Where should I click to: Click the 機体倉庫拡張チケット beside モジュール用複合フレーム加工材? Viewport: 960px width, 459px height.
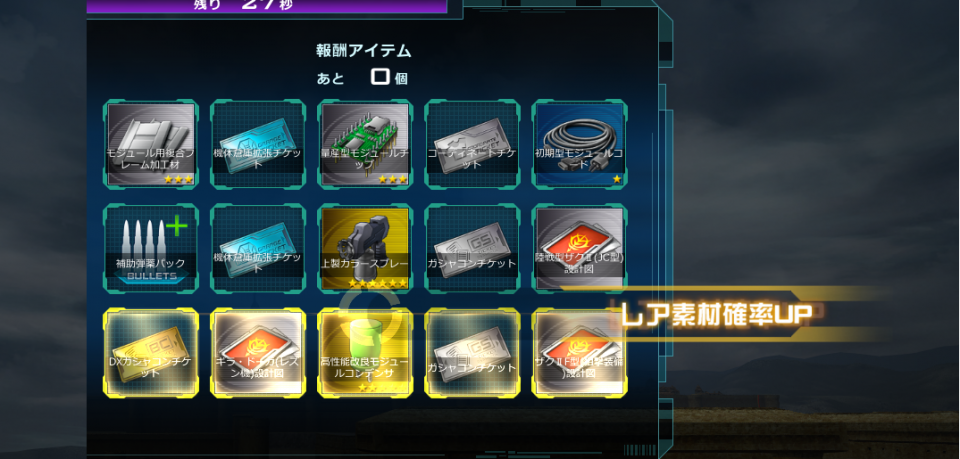point(258,144)
